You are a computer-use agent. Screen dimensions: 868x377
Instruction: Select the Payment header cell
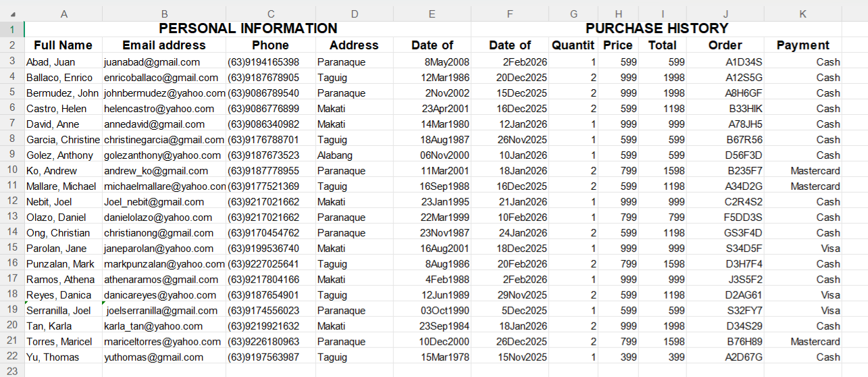click(802, 45)
